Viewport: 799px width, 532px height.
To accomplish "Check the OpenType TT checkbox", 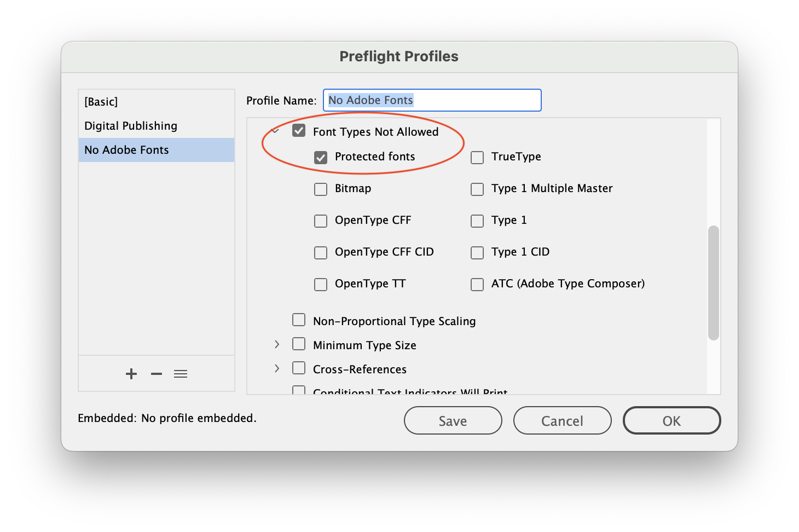I will (x=321, y=285).
